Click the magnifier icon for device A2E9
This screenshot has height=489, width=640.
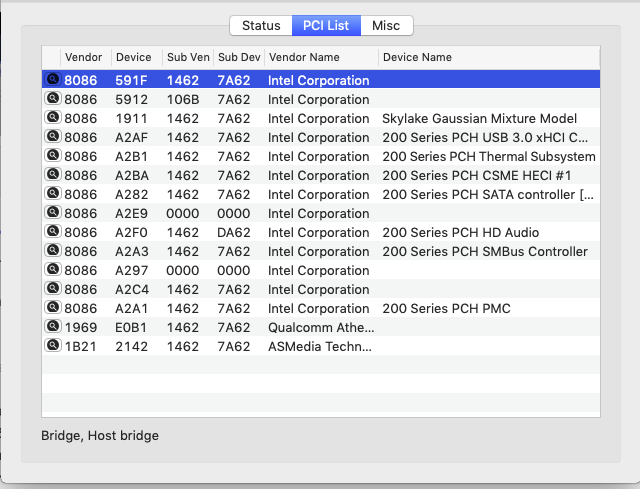point(53,212)
